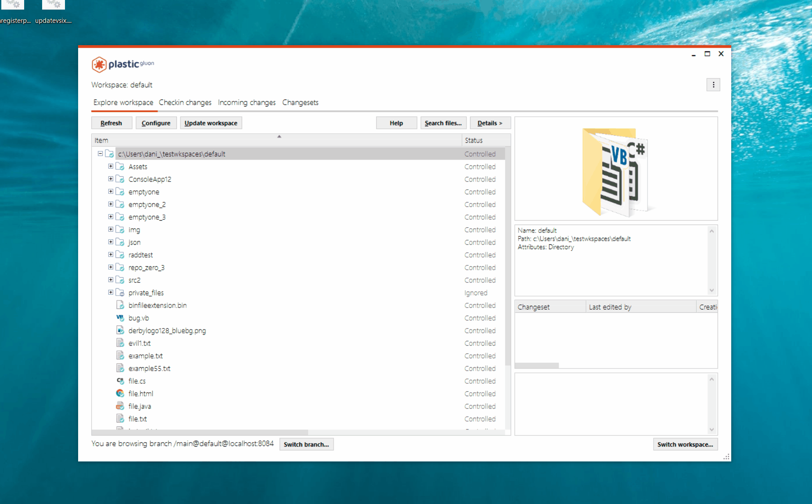This screenshot has height=504, width=812.
Task: Open the Changesets tab
Action: click(x=300, y=102)
